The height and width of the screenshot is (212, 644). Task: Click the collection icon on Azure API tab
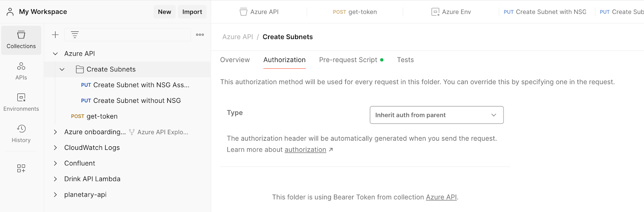244,12
